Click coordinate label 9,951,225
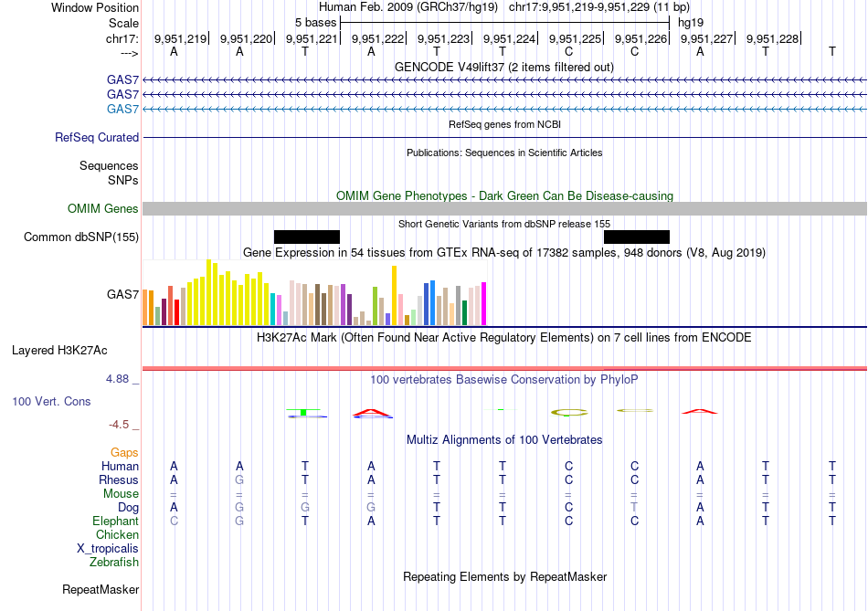The width and height of the screenshot is (868, 611). point(575,38)
